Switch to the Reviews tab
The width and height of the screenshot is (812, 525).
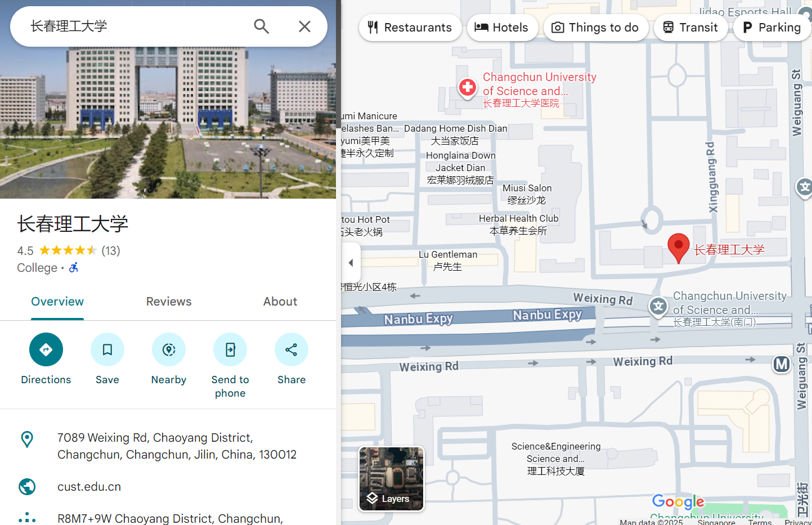point(169,302)
